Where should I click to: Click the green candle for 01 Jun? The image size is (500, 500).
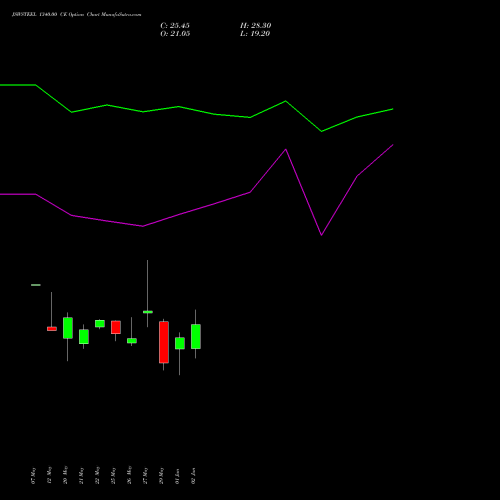pyautogui.click(x=180, y=343)
